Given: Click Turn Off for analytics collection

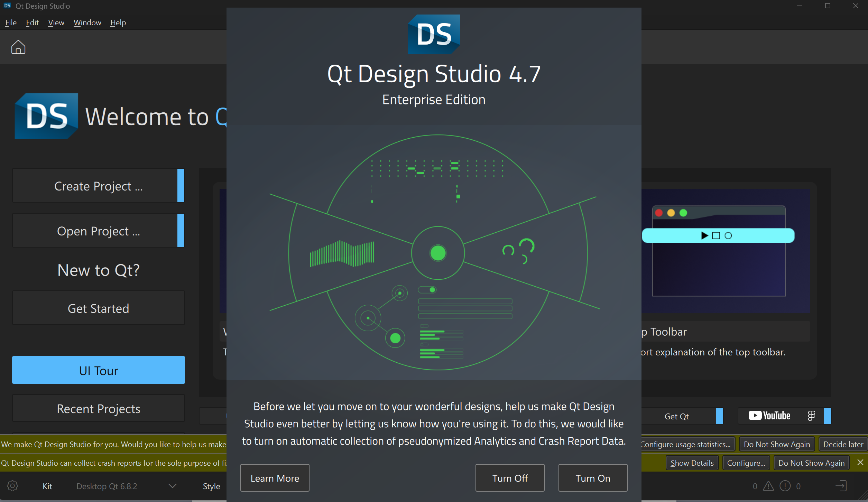Looking at the screenshot, I should tap(510, 478).
